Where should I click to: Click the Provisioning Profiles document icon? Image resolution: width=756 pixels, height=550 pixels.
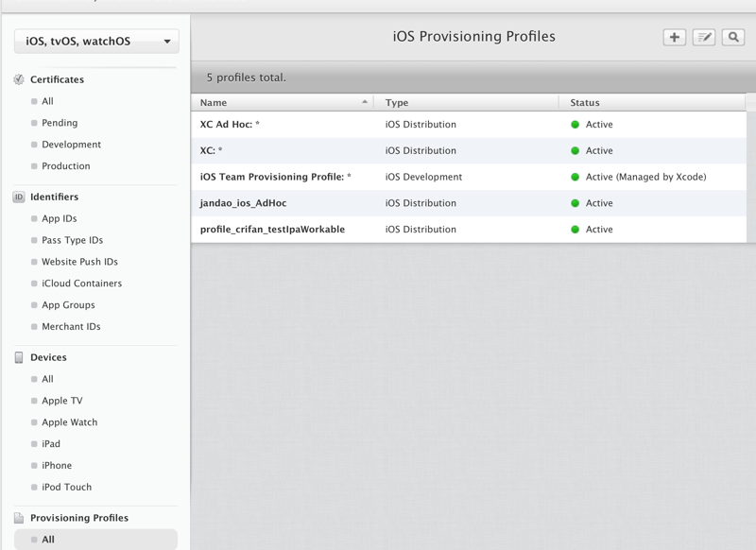[x=19, y=518]
